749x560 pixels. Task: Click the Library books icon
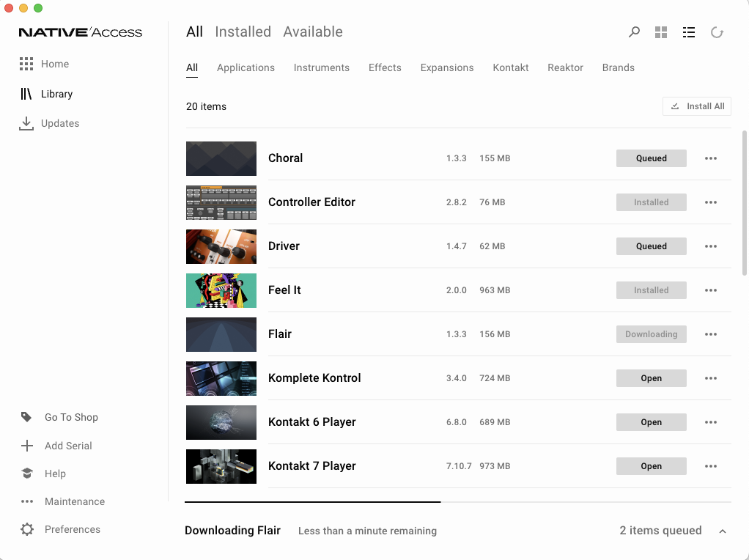[x=26, y=94]
